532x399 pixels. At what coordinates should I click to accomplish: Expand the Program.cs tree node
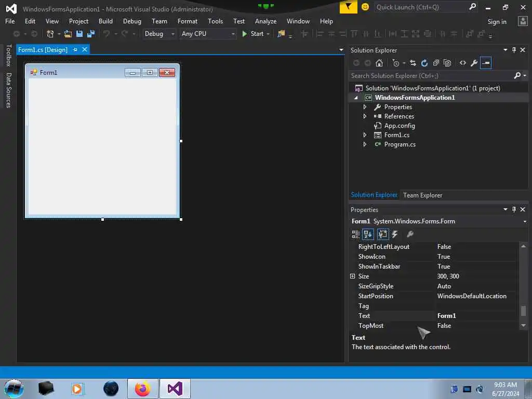[x=365, y=144]
